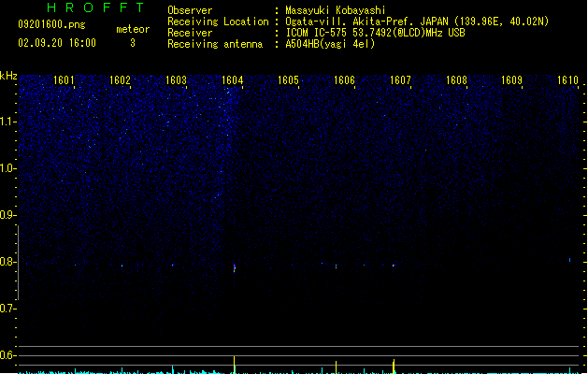The width and height of the screenshot is (588, 374).
Task: Click the date stamp 02.09.20 16:00
Action: [x=57, y=43]
